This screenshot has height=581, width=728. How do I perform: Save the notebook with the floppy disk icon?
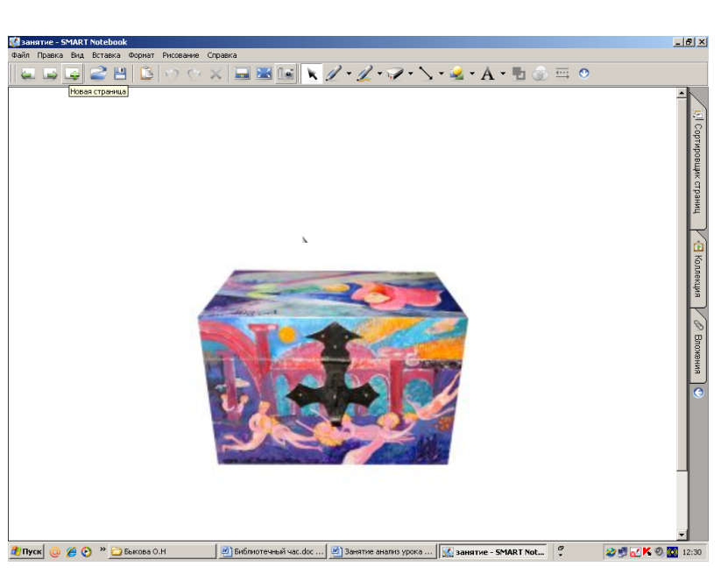[120, 74]
